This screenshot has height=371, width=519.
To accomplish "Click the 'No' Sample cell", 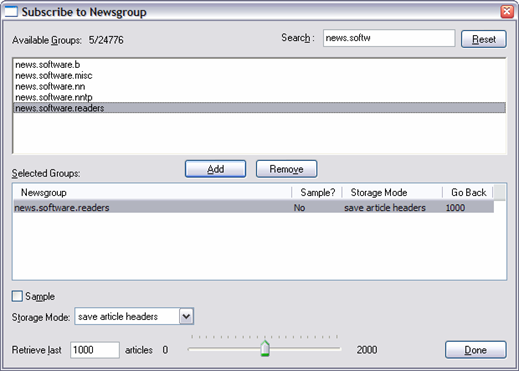I will [x=299, y=208].
